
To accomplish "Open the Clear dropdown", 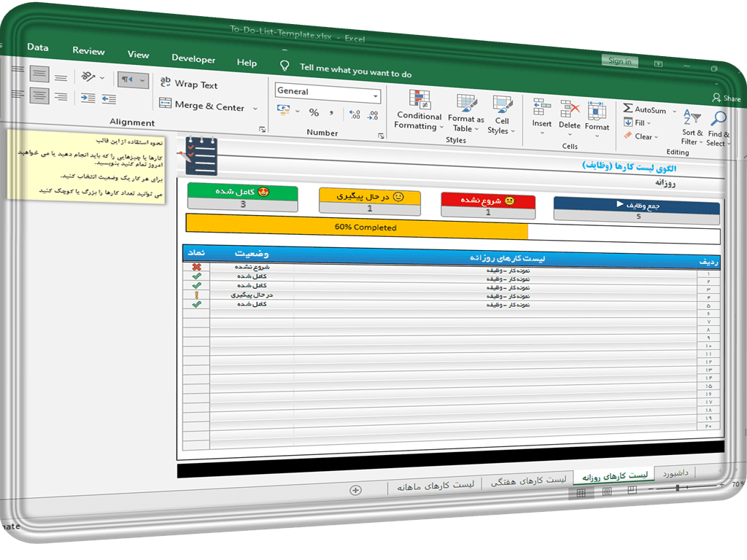I will tap(640, 136).
